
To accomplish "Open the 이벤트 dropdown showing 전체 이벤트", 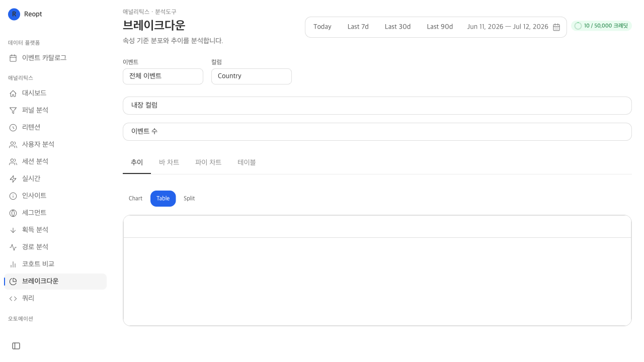I will coord(163,76).
